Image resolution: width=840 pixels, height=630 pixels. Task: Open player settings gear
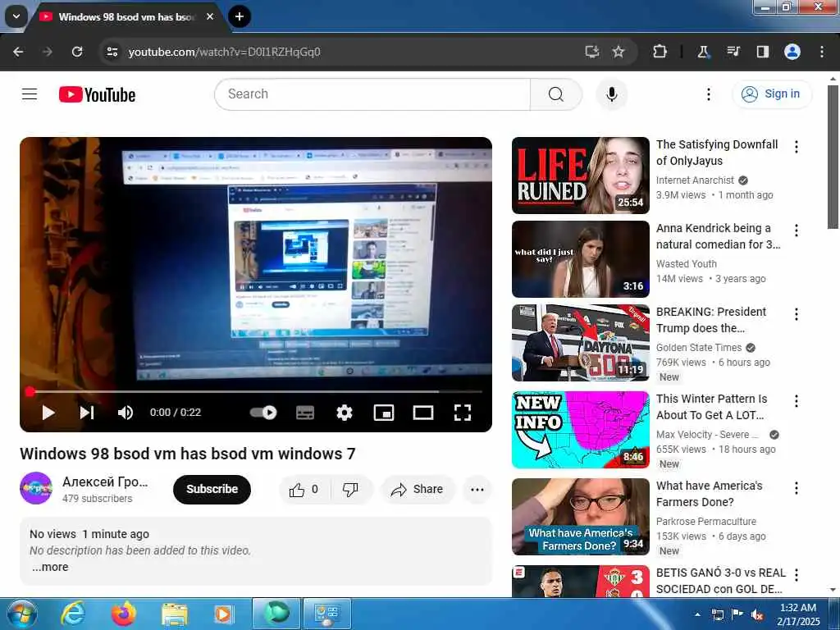[344, 413]
